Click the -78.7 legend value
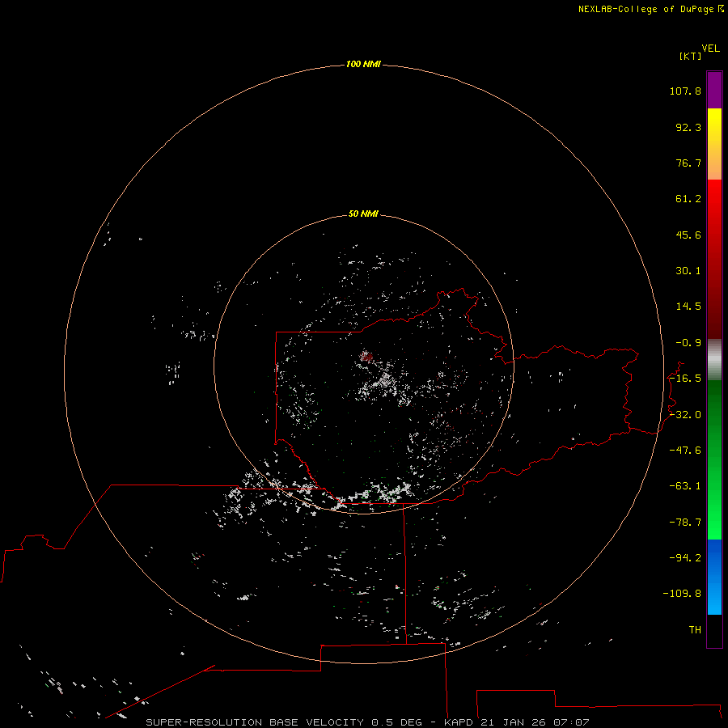 click(685, 523)
